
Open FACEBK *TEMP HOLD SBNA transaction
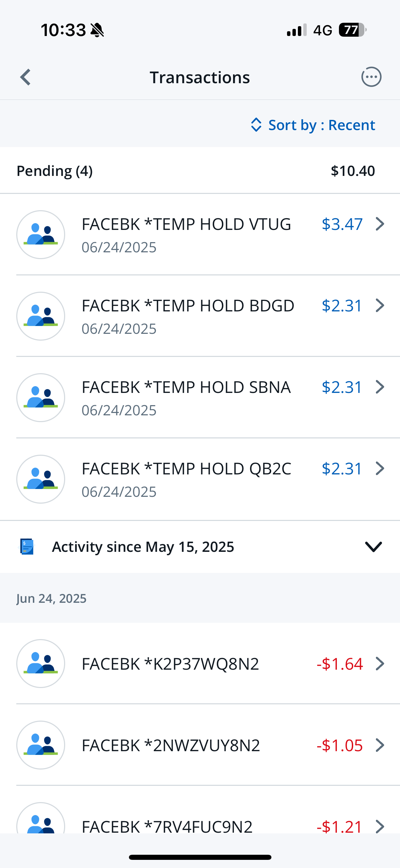click(x=200, y=397)
